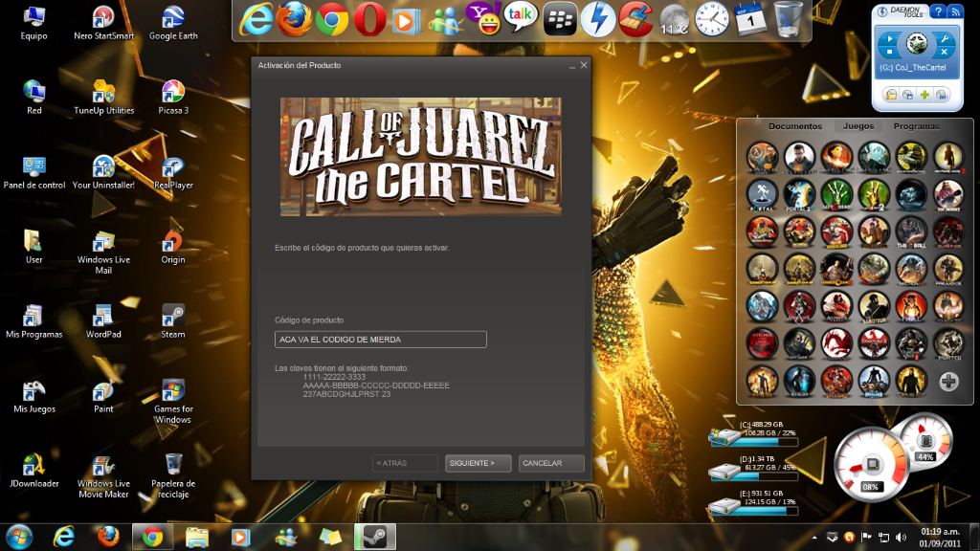Click the SIGUIENTE > button

pos(479,463)
